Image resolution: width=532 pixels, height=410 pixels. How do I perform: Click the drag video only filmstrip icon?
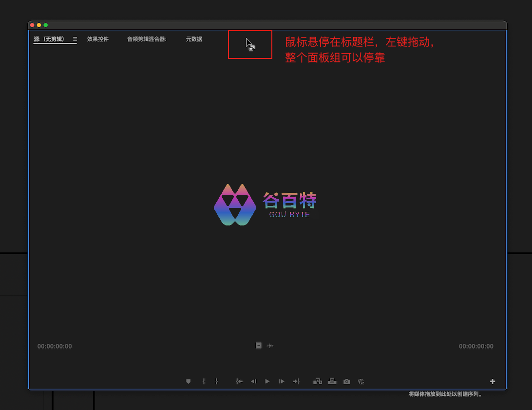[x=259, y=346]
